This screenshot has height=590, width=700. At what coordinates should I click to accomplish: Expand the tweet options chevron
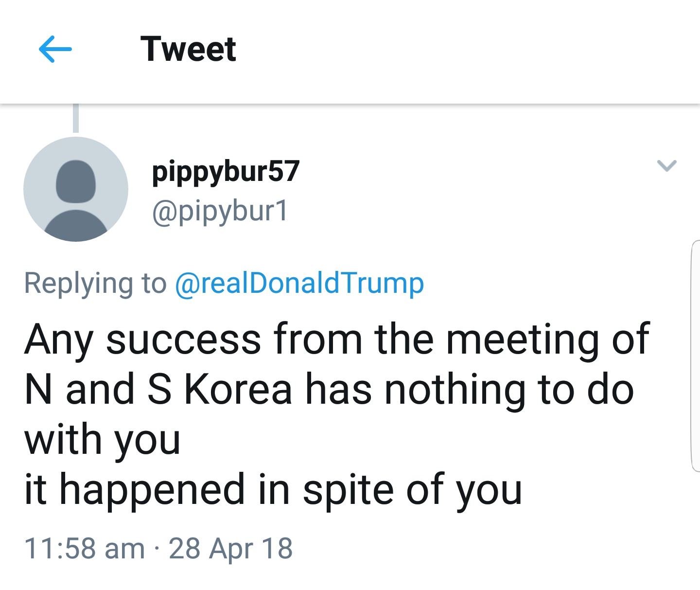pos(666,165)
